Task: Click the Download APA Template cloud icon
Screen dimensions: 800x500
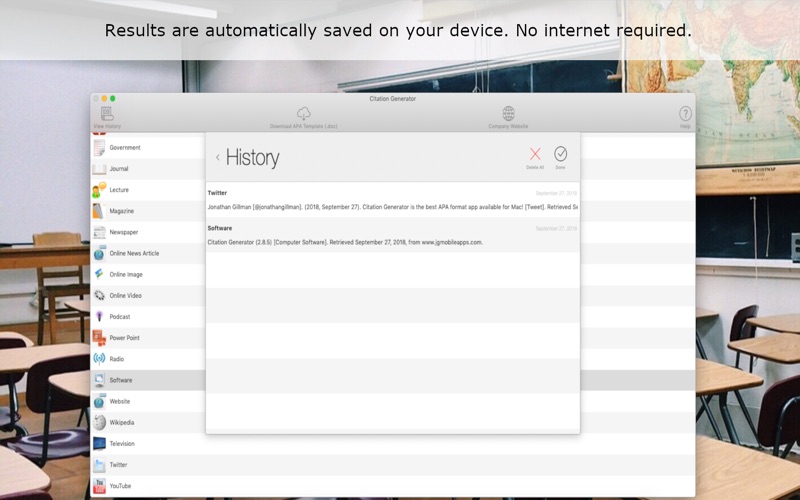Action: tap(304, 113)
